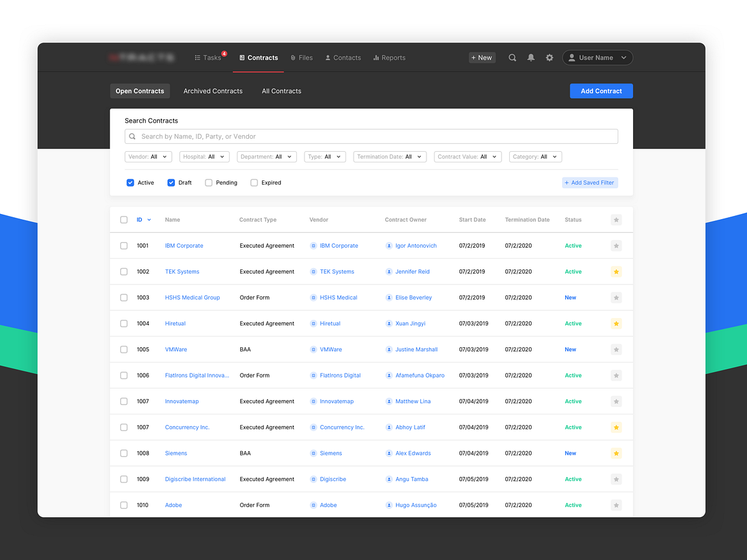
Task: Click the vendor icon beside VMWare
Action: (312, 349)
